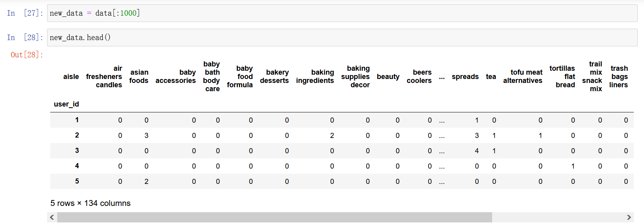Click the 'baby food formula' column header
Viewport: 644px width, 224px height.
click(x=240, y=77)
